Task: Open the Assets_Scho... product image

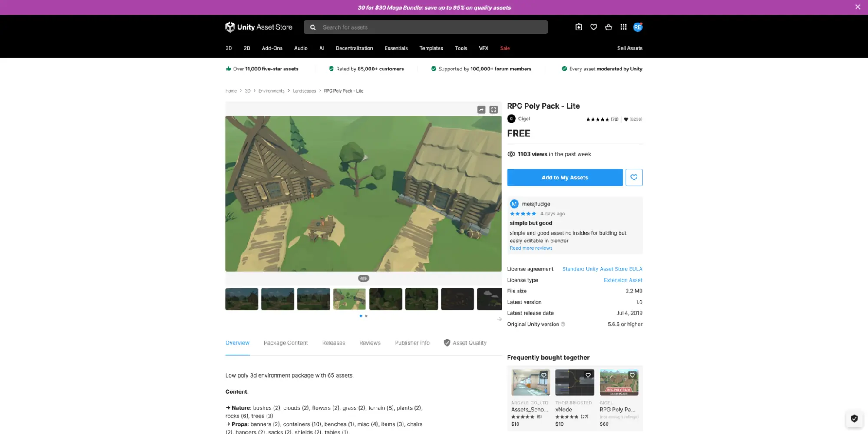Action: [x=530, y=382]
